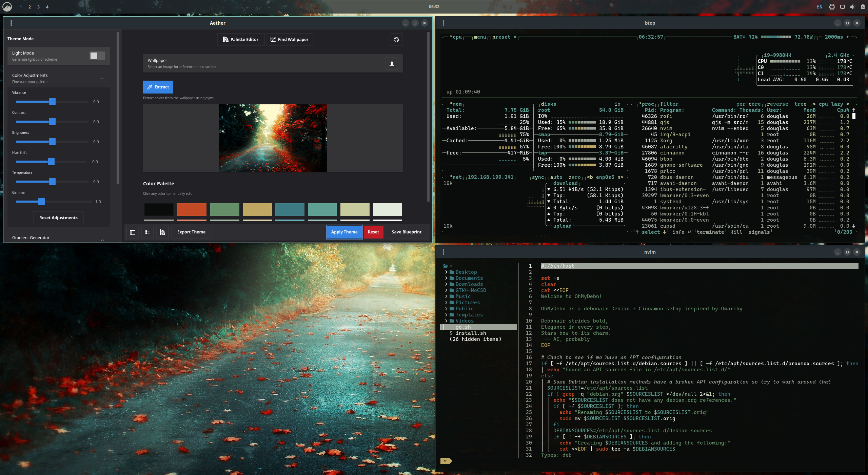
Task: Toggle the sidebar panel icon
Action: 133,232
